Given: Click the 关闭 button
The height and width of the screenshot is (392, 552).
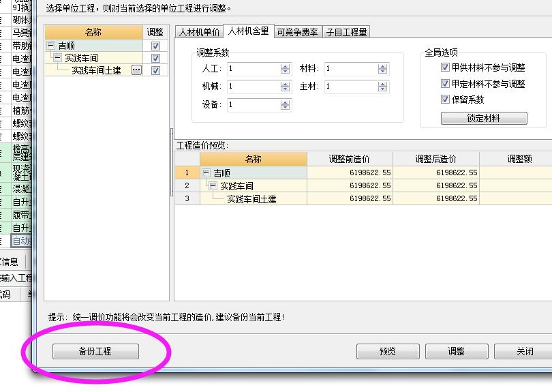Looking at the screenshot, I should pos(525,351).
